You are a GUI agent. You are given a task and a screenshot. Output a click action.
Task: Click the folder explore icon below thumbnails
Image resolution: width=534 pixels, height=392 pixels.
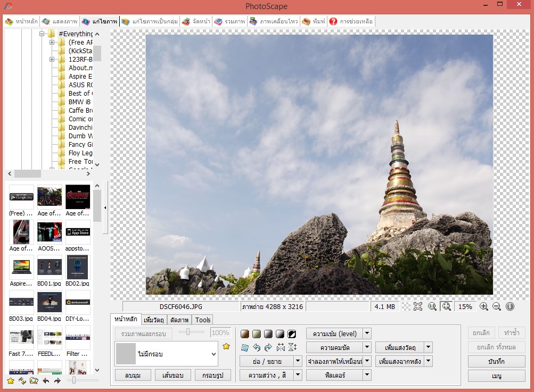34,381
